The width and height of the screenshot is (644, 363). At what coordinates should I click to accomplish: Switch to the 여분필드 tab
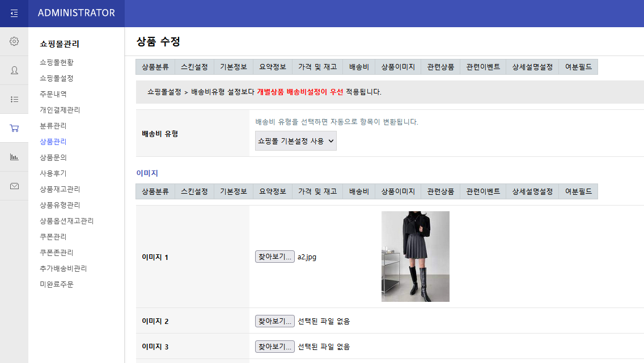tap(578, 66)
